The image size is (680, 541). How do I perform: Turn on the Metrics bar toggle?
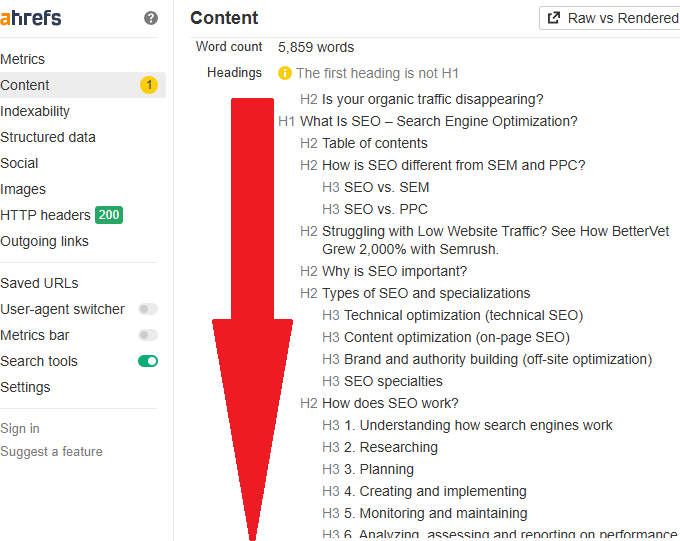(148, 335)
